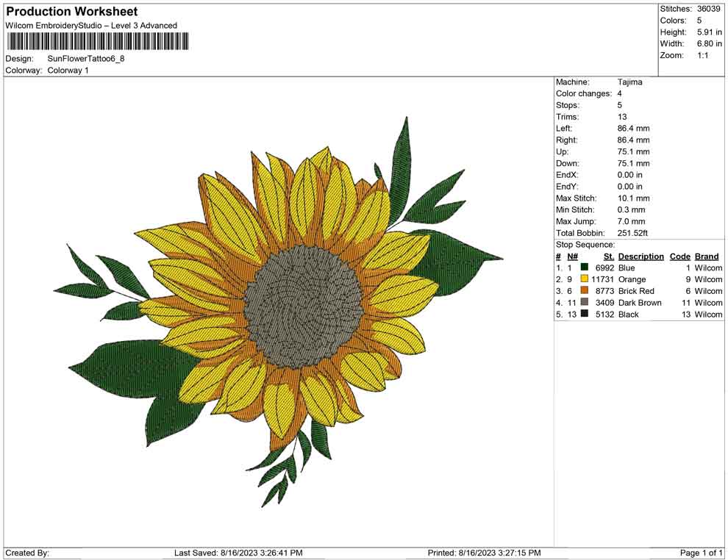Click the St. column header
The height and width of the screenshot is (560, 728).
[610, 256]
